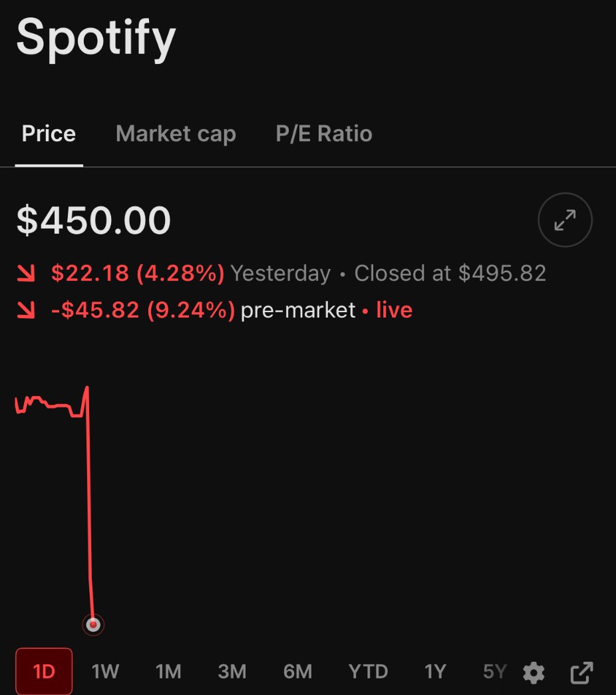The image size is (616, 695).
Task: Expand the chart to fullscreen
Action: click(565, 220)
